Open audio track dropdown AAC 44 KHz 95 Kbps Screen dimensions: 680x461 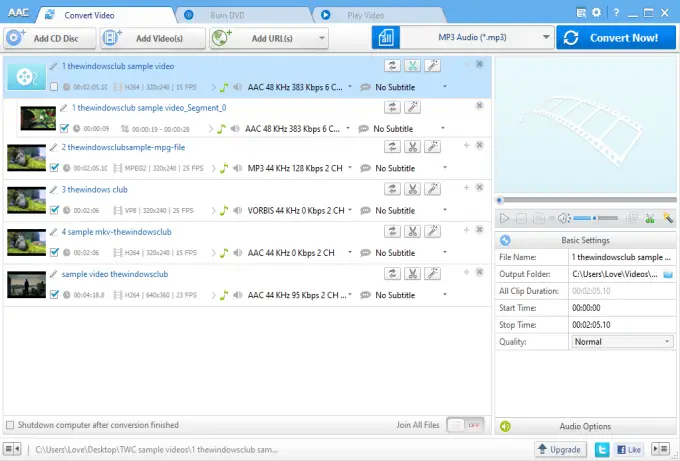[350, 295]
